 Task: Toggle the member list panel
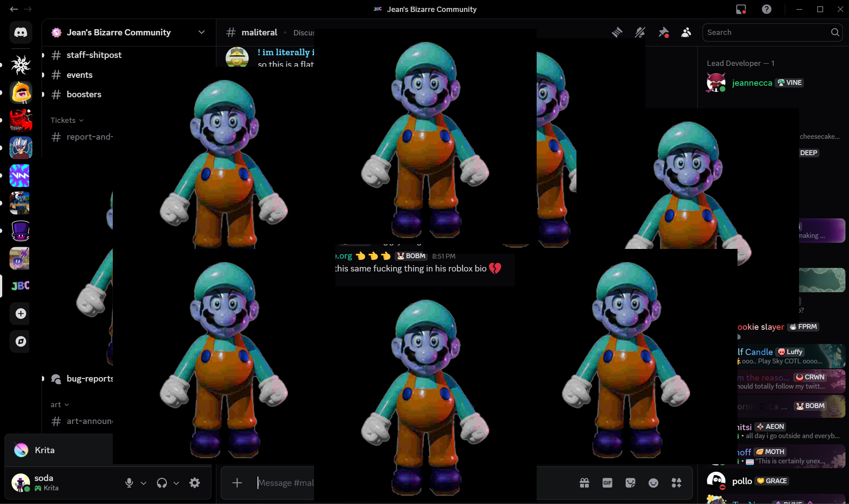(686, 32)
